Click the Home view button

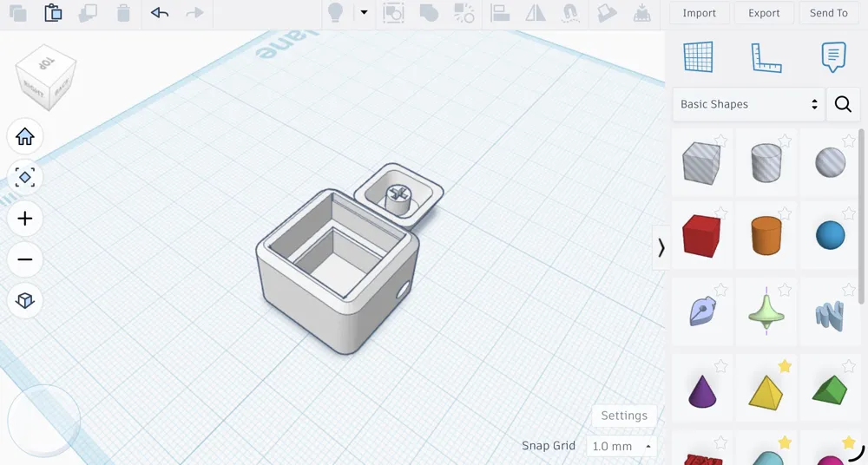point(25,136)
